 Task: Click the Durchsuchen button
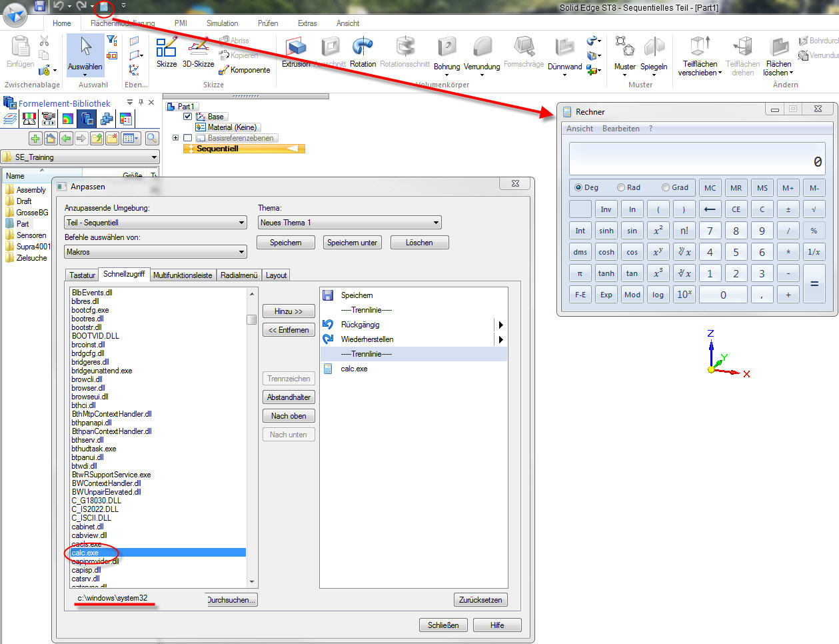tap(231, 600)
